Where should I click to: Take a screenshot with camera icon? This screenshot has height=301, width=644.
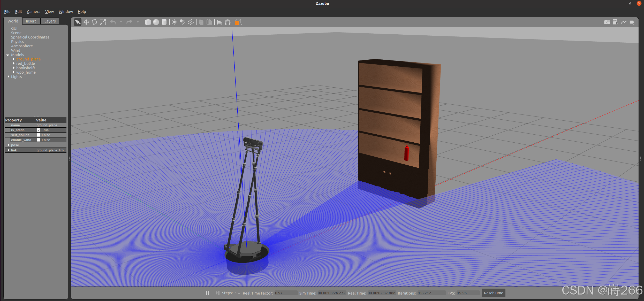(x=607, y=22)
